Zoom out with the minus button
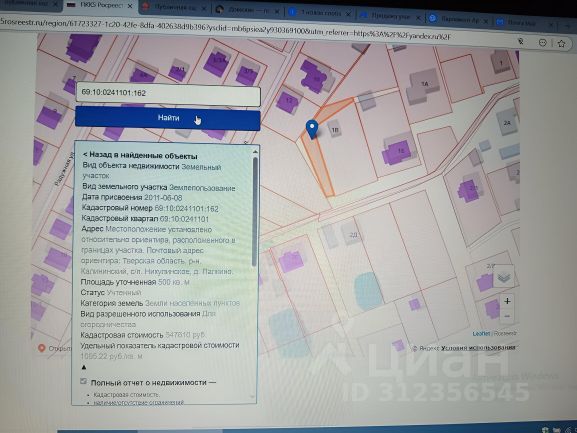This screenshot has height=433, width=577. click(507, 316)
